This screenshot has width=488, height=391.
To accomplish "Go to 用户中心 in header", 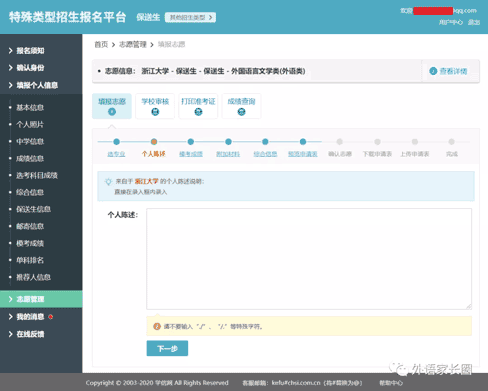I will (451, 22).
